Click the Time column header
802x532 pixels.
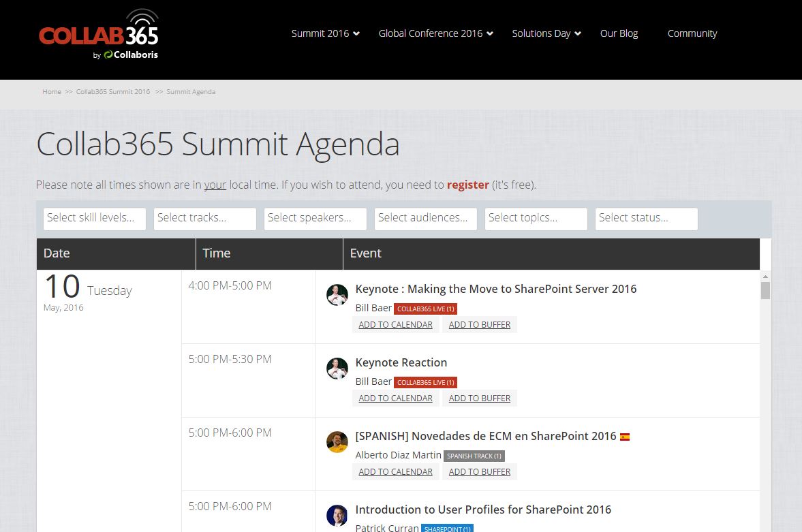tap(270, 253)
